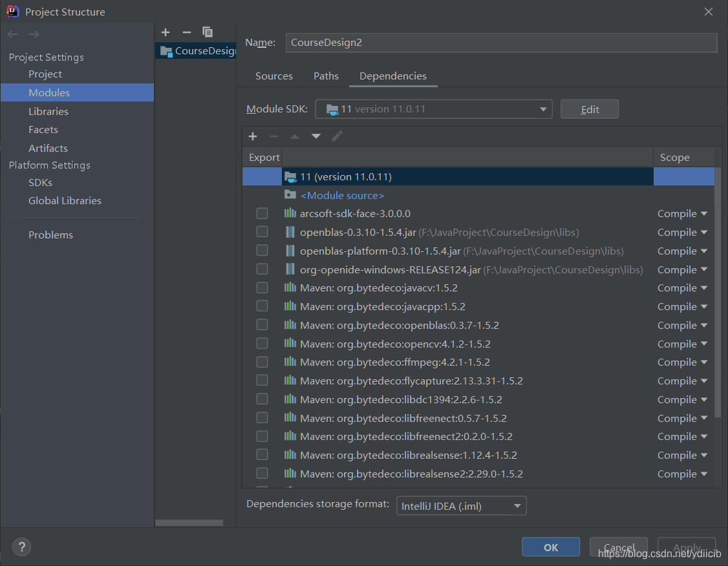Toggle export checkbox for openblas-0.3.10-1.5.4.jar

(262, 231)
